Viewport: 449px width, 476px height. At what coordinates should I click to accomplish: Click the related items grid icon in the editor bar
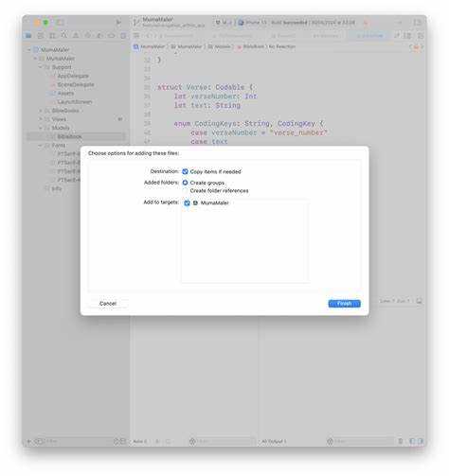pos(136,36)
